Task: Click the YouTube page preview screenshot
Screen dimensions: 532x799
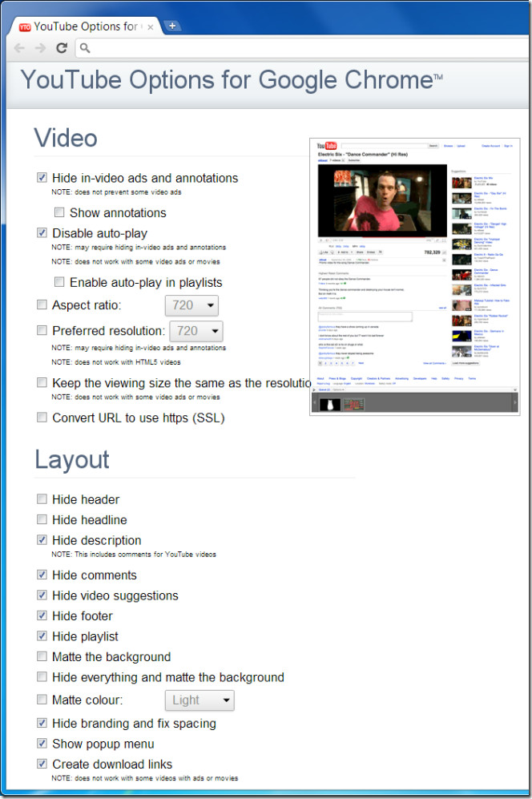Action: (x=415, y=276)
